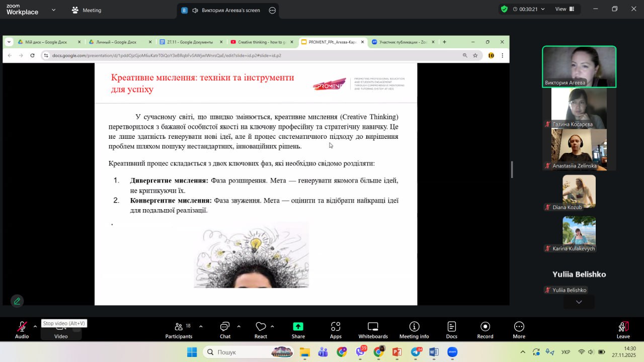Screen dimensions: 644x362
Task: Expand audio options arrow next to Audio
Action: coord(35,326)
